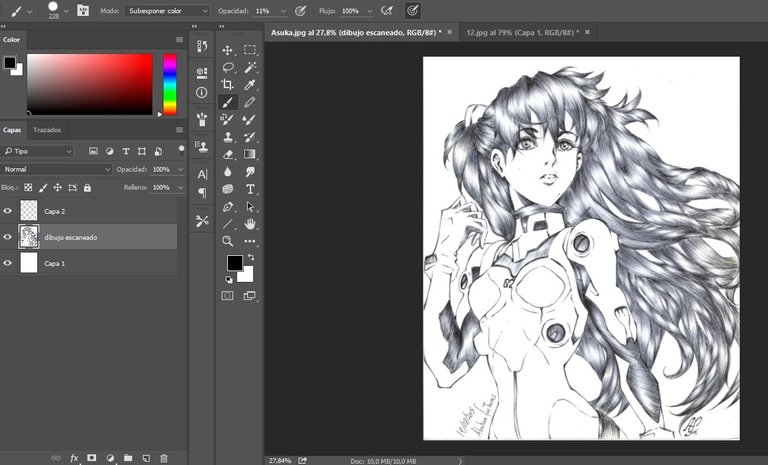The width and height of the screenshot is (768, 465).
Task: Select the Pencil tool
Action: click(250, 102)
